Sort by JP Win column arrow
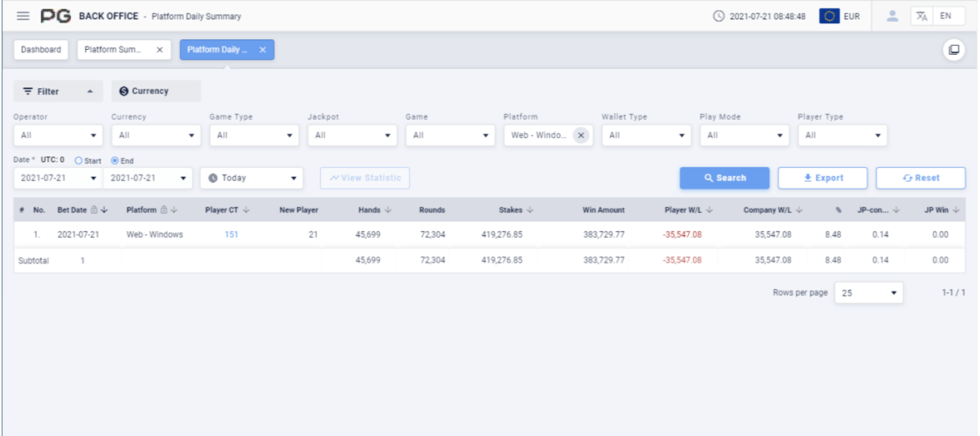 point(956,210)
